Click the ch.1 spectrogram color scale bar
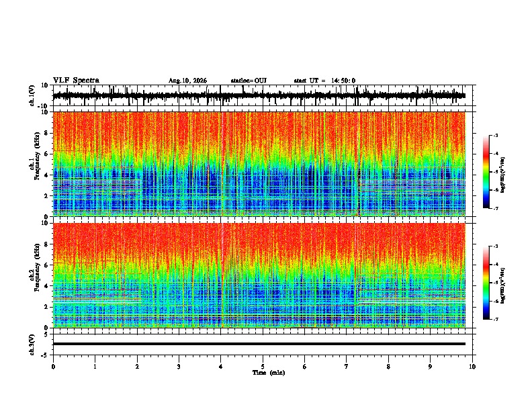The width and height of the screenshot is (532, 411). click(486, 172)
